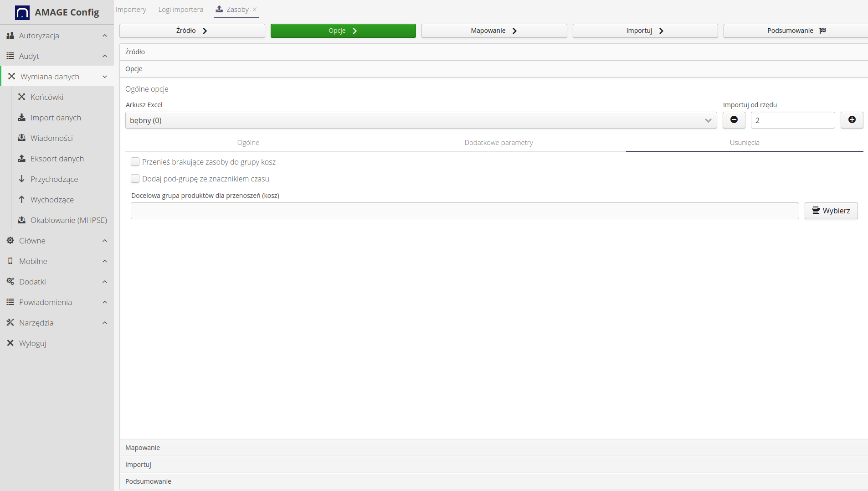Click the Końcówki cross icon in sidebar

click(21, 97)
